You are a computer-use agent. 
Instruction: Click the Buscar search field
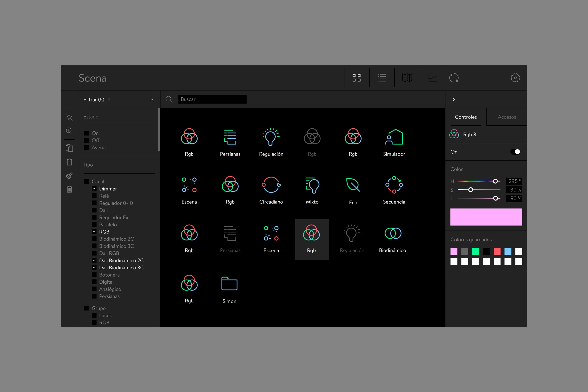click(212, 99)
